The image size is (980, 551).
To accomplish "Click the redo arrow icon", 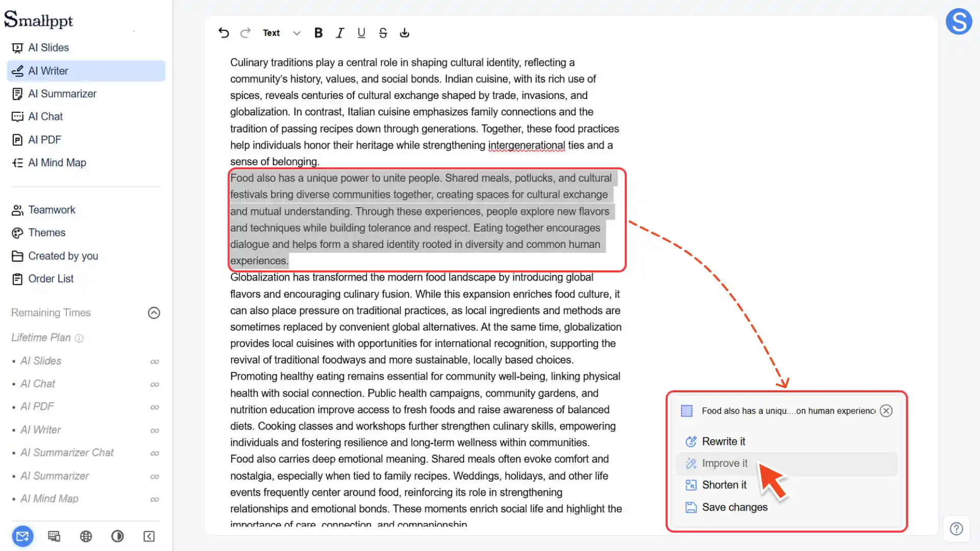I will (246, 33).
